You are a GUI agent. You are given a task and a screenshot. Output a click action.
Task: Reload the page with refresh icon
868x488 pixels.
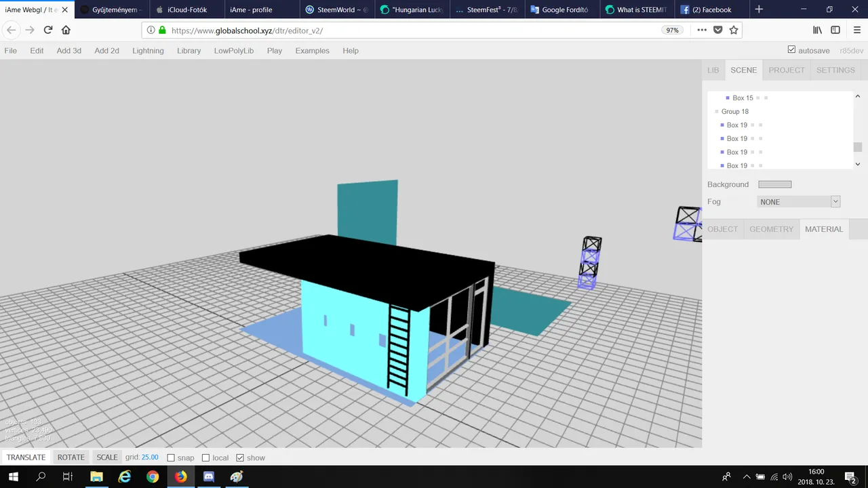coord(48,30)
